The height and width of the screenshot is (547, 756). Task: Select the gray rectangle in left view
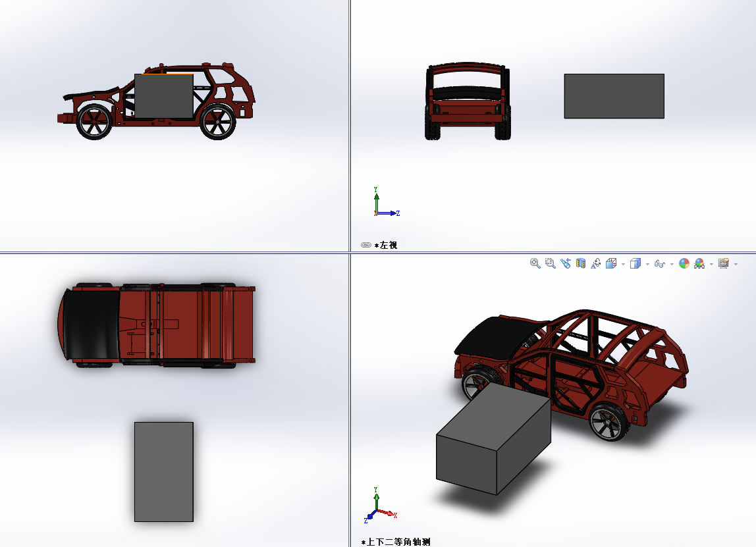(614, 96)
